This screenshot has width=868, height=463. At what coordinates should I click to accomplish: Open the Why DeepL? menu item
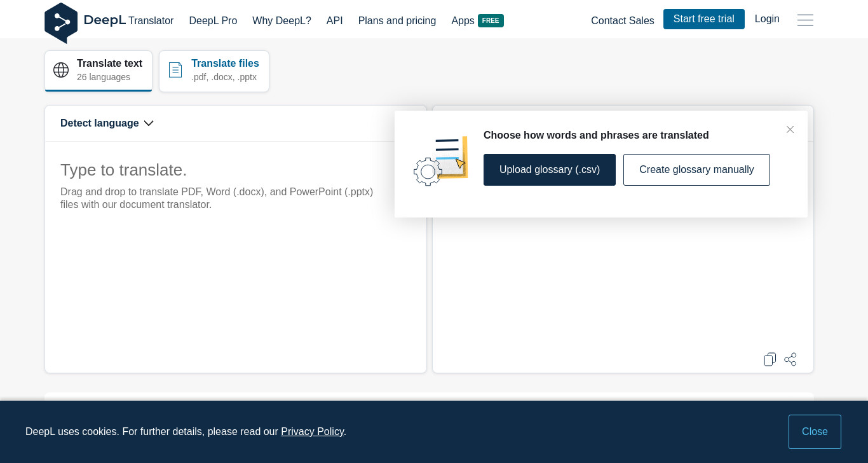point(281,20)
